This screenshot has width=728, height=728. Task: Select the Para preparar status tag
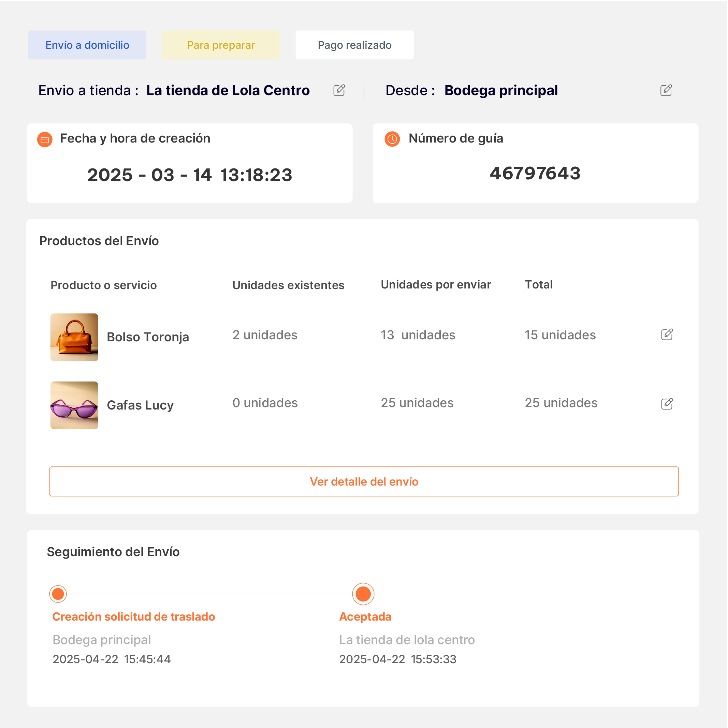pyautogui.click(x=221, y=45)
